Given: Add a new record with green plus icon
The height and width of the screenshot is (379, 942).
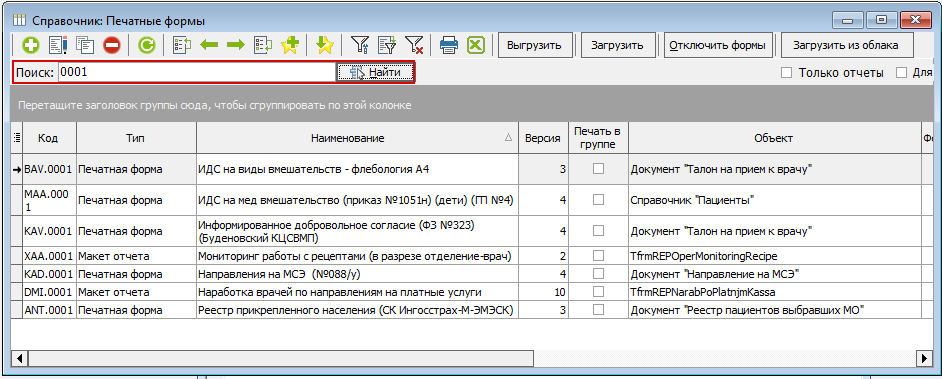Looking at the screenshot, I should [x=31, y=45].
